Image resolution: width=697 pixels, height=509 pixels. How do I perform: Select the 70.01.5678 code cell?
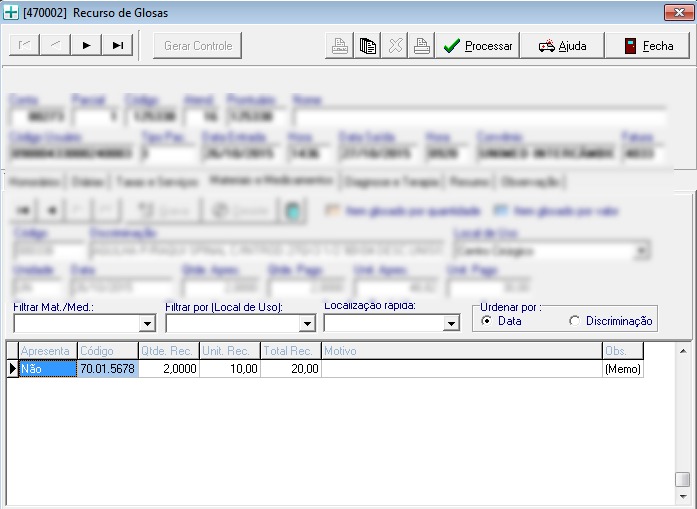click(108, 369)
